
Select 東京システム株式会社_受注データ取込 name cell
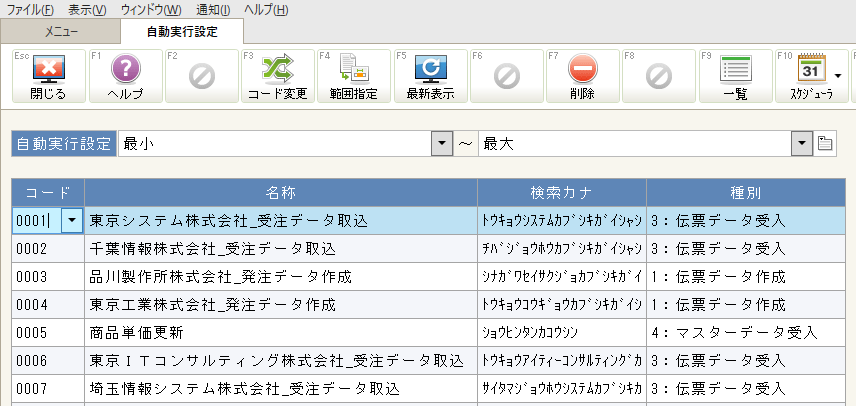(x=281, y=220)
